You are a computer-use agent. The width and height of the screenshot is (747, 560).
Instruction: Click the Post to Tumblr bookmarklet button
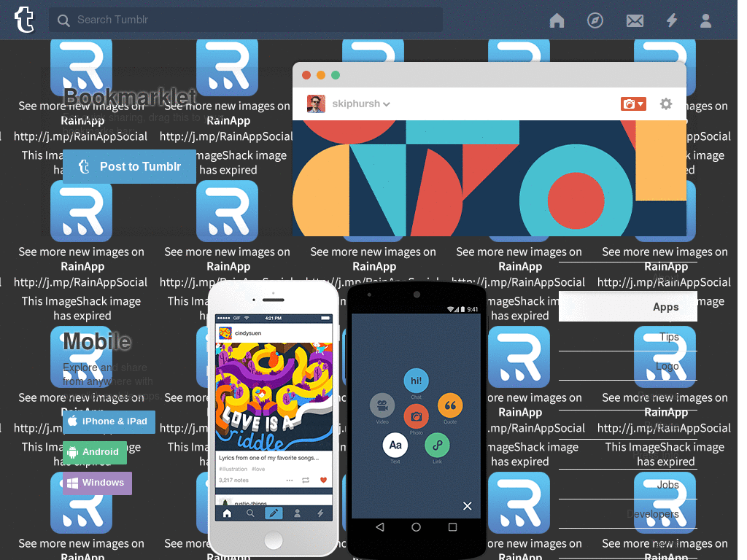(x=129, y=167)
